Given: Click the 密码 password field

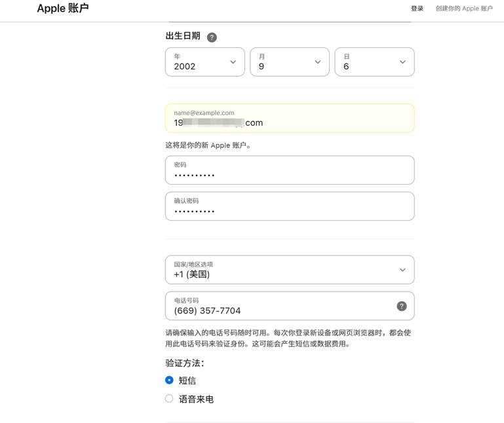Looking at the screenshot, I should pos(290,170).
